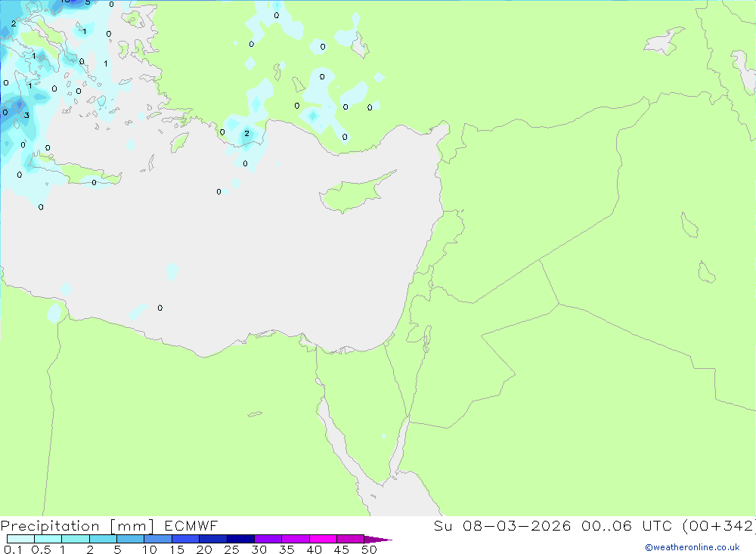Click the '45' legend scale label
This screenshot has height=554, width=756.
pyautogui.click(x=342, y=549)
